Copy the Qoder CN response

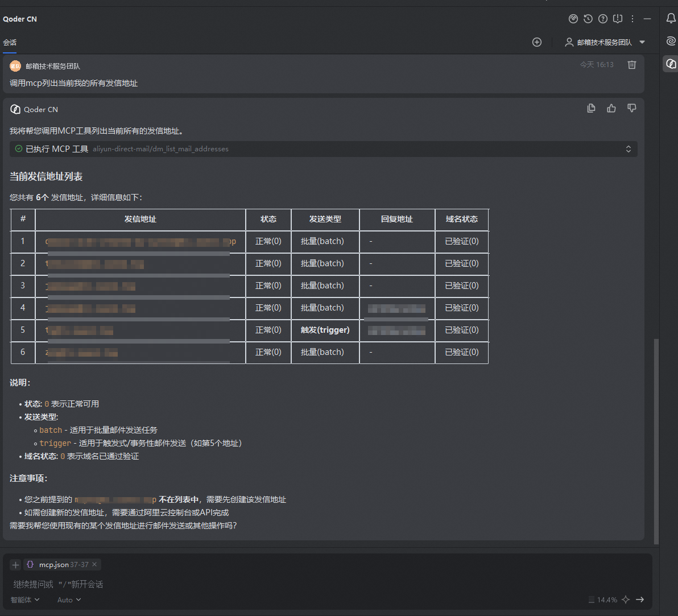591,108
